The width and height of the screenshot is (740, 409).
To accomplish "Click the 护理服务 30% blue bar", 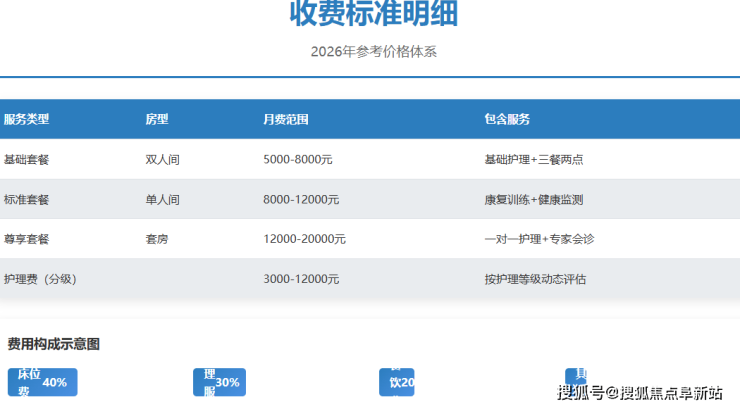I will pyautogui.click(x=219, y=382).
